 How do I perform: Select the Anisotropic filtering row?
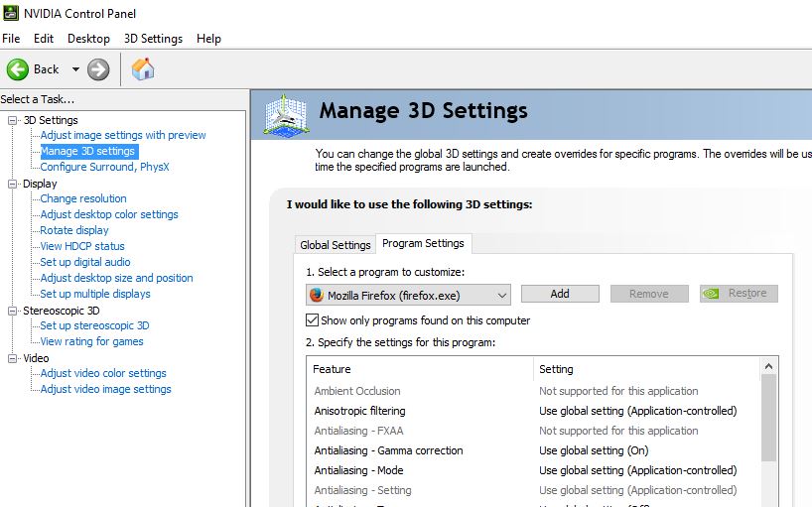point(533,411)
